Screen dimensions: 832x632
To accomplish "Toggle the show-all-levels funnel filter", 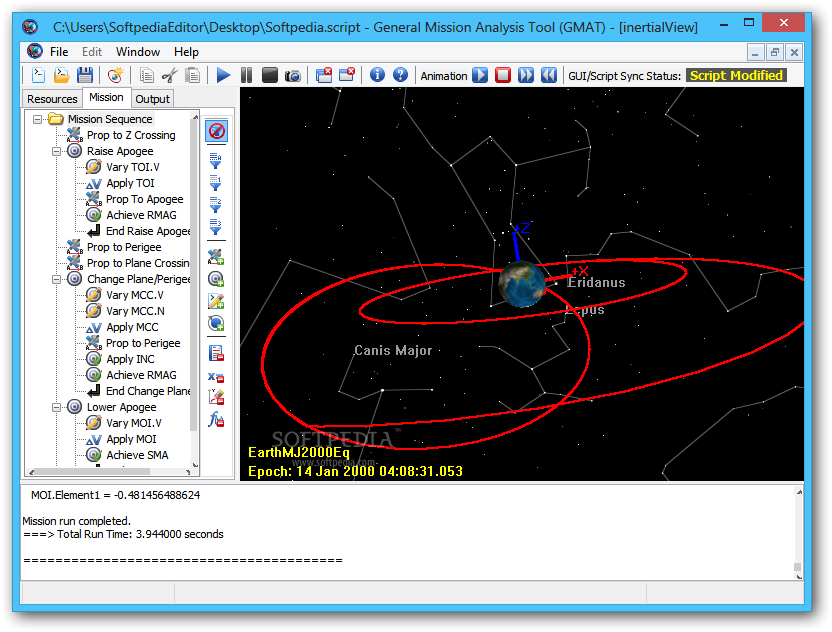I will [215, 161].
